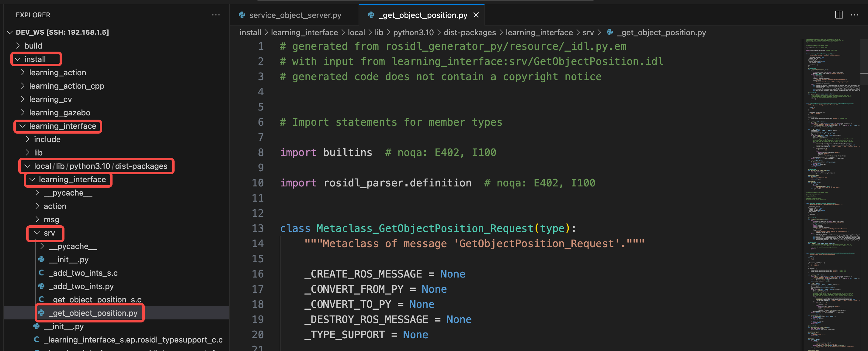The height and width of the screenshot is (351, 868).
Task: Open the Explorer Views and More Actions menu
Action: pos(216,15)
